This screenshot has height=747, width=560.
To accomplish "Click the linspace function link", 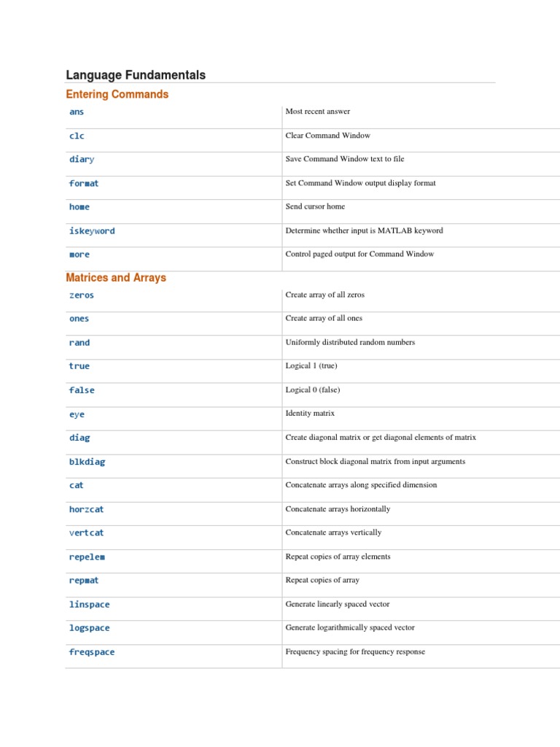I will 90,605.
